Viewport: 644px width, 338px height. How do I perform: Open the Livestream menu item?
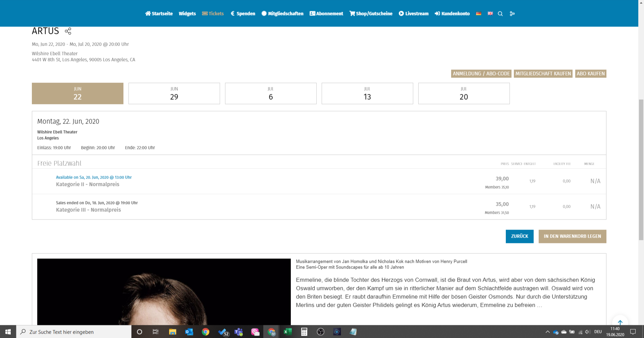click(x=414, y=14)
